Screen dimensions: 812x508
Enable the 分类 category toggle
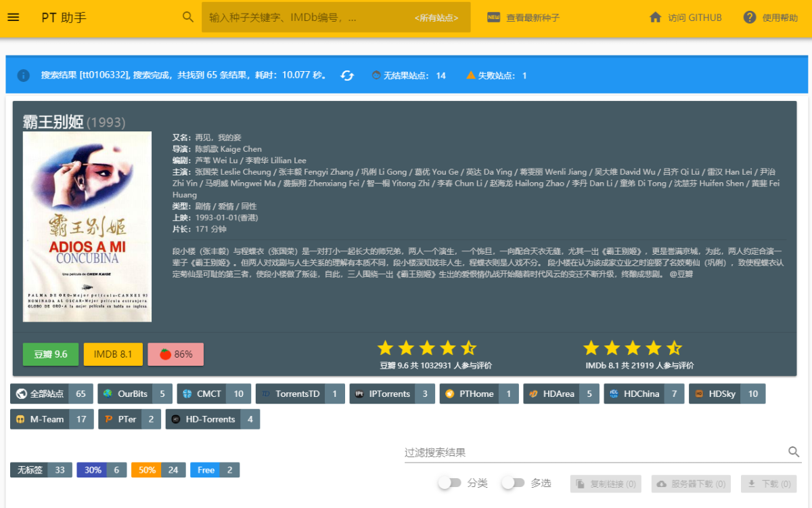[449, 483]
